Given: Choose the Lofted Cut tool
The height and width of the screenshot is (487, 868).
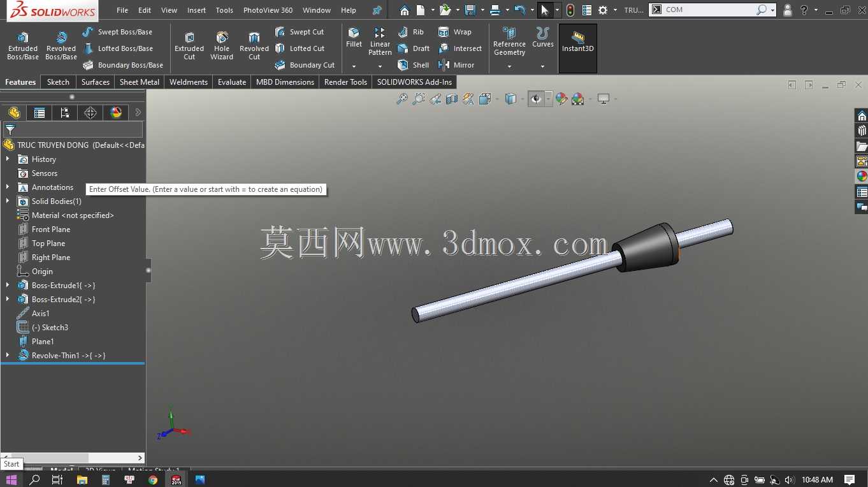Looking at the screenshot, I should (300, 48).
